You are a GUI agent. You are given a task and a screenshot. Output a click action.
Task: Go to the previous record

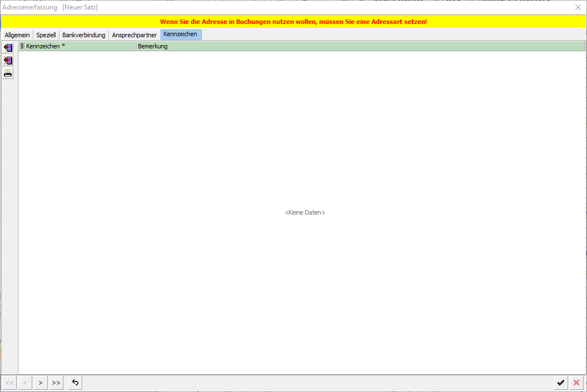25,383
